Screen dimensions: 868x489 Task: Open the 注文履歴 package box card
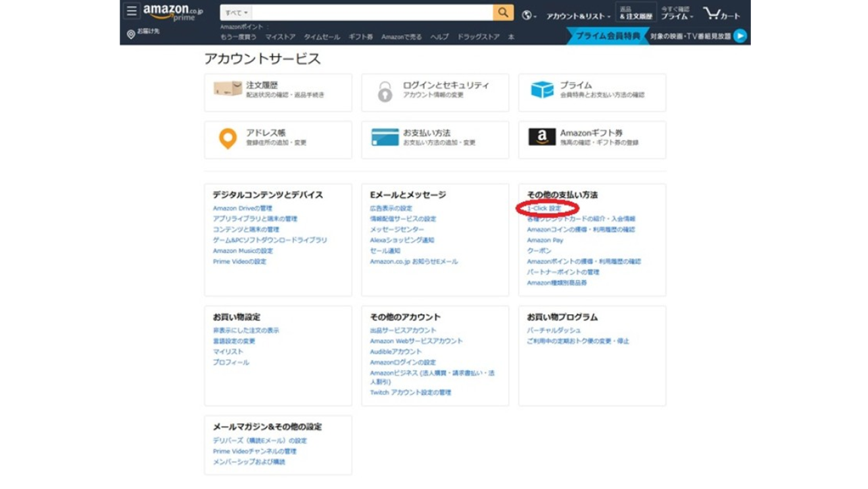(278, 93)
